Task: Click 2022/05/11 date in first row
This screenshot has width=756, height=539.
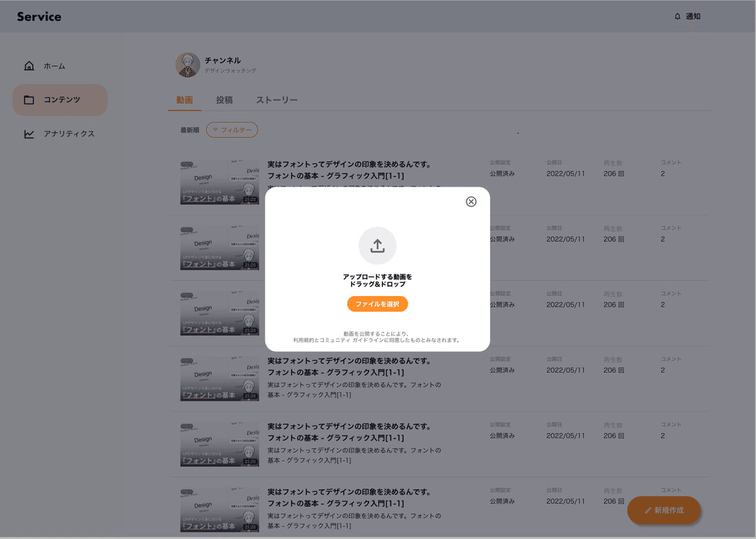Action: pyautogui.click(x=566, y=174)
